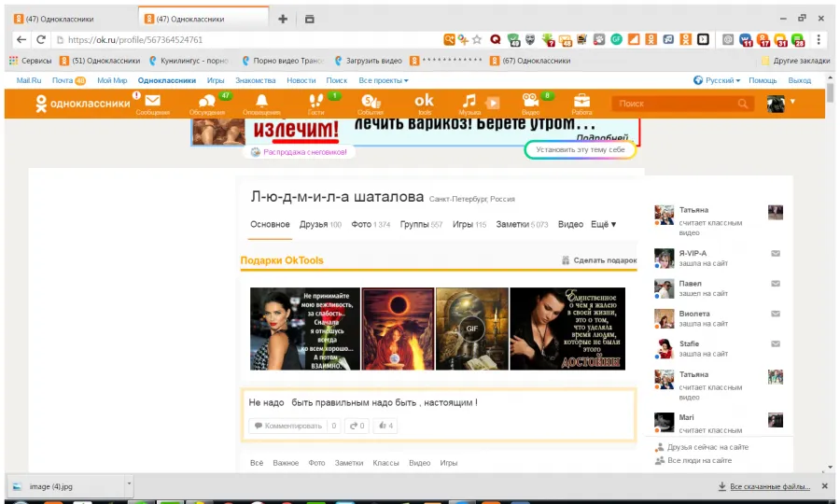Click the Сервисы apps grid icon

coord(13,61)
